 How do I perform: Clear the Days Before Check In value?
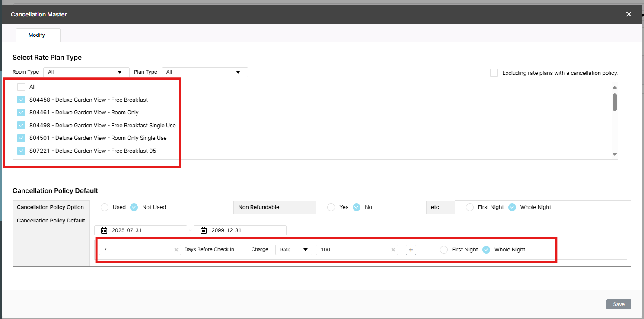176,250
